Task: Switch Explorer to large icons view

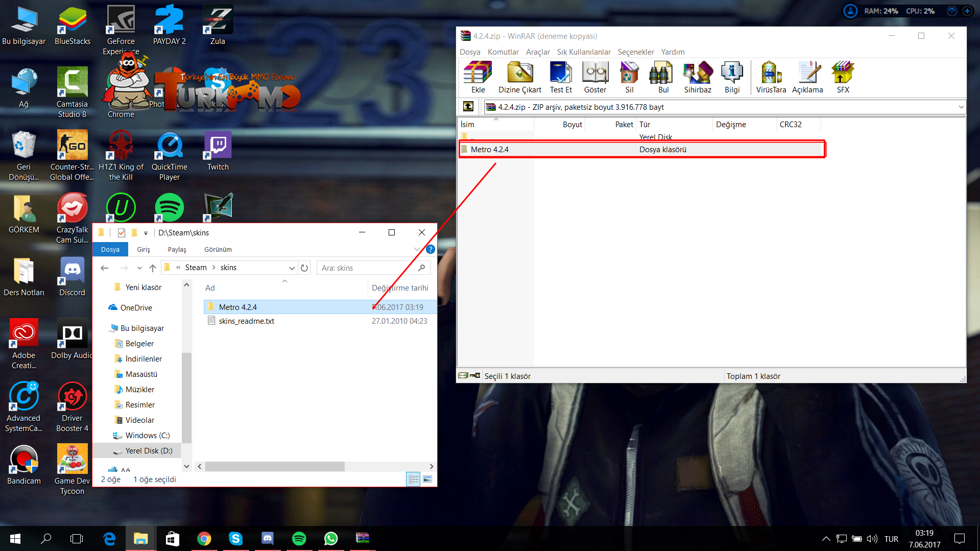Action: point(427,479)
